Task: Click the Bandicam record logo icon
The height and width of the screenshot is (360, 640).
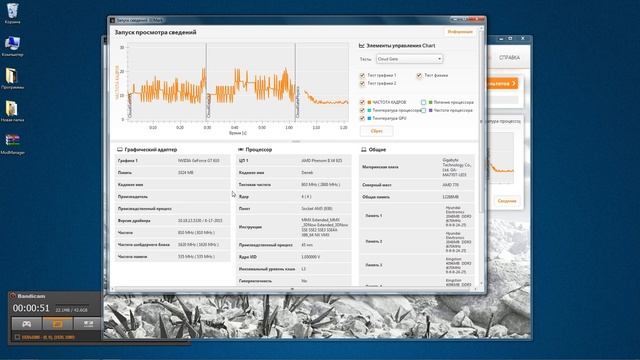Action: pos(13,296)
